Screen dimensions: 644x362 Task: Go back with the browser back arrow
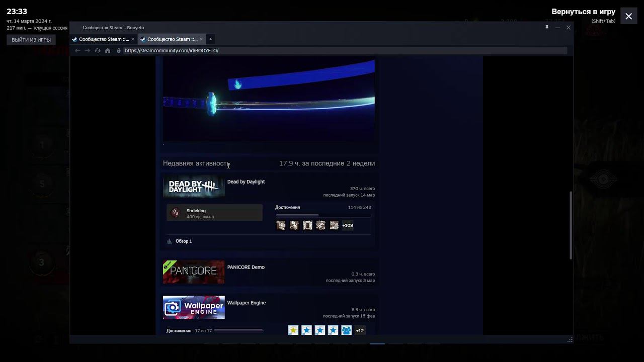(77, 51)
